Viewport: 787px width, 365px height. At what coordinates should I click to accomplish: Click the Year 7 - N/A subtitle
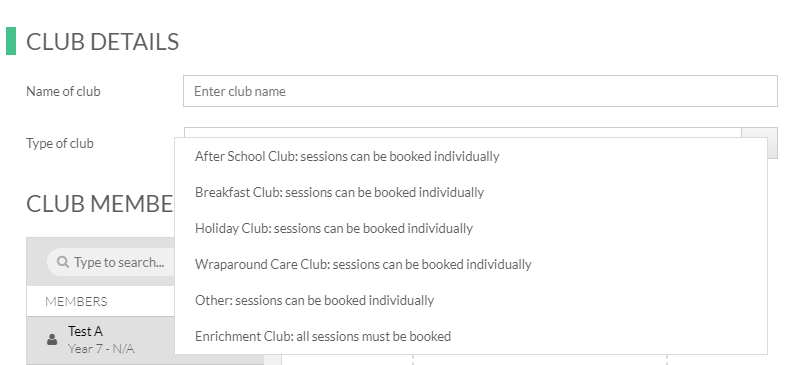point(101,348)
